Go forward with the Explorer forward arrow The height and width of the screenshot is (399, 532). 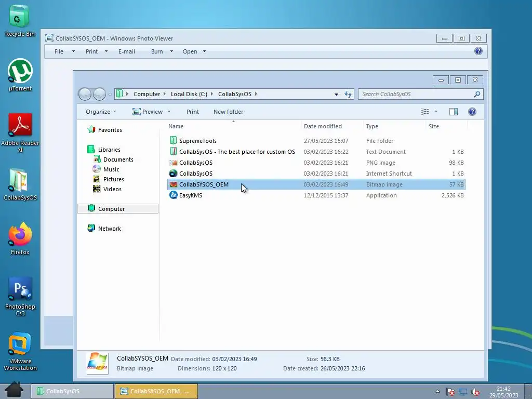point(99,94)
